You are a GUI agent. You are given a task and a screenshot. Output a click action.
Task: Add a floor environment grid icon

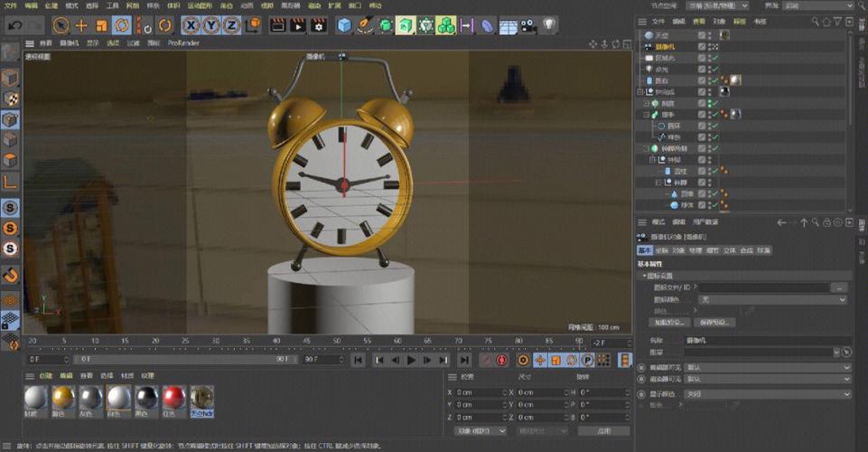tap(508, 26)
